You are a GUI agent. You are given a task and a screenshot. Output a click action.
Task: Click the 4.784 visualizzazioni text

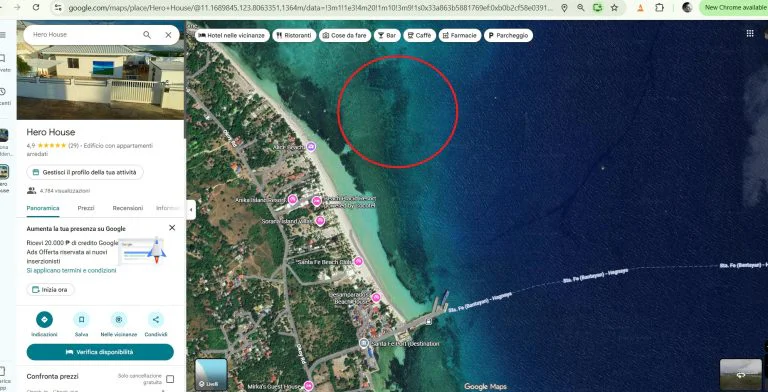pos(65,191)
